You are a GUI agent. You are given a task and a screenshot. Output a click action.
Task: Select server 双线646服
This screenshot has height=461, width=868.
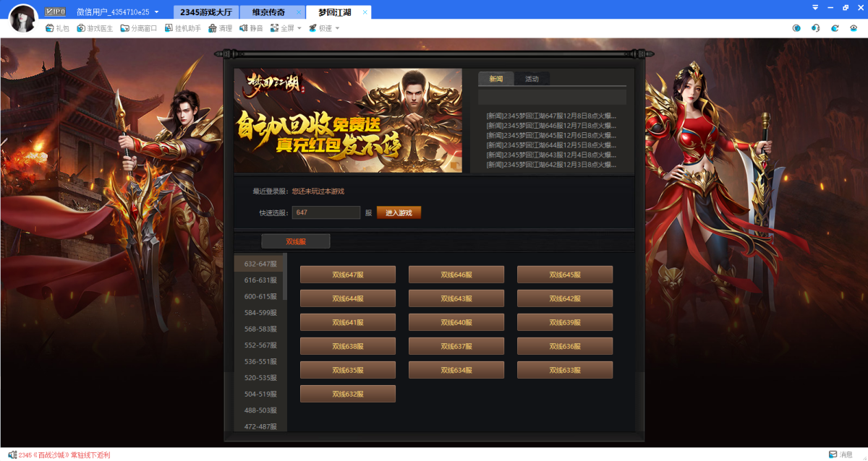456,275
